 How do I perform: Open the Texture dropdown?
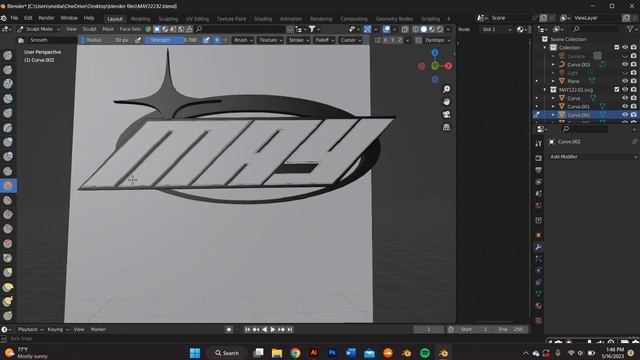click(271, 40)
